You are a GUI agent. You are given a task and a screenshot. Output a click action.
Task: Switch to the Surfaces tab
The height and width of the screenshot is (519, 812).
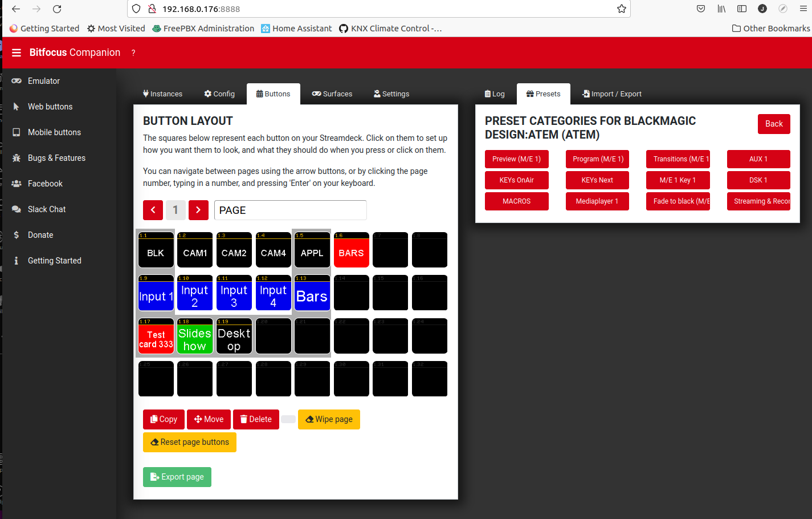point(332,94)
